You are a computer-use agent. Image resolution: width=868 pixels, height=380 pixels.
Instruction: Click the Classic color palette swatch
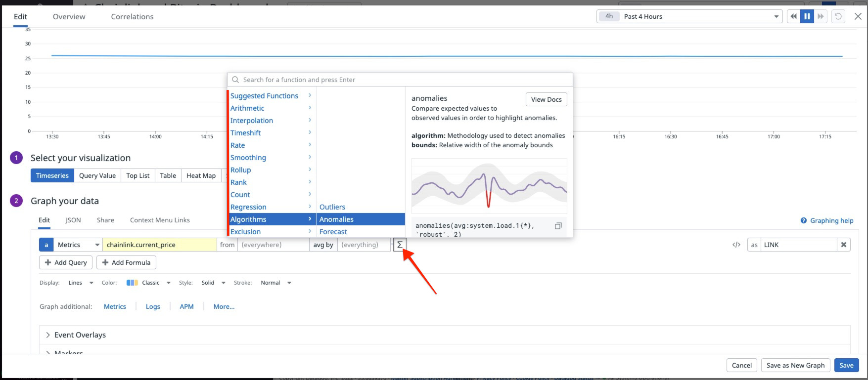[x=132, y=283]
